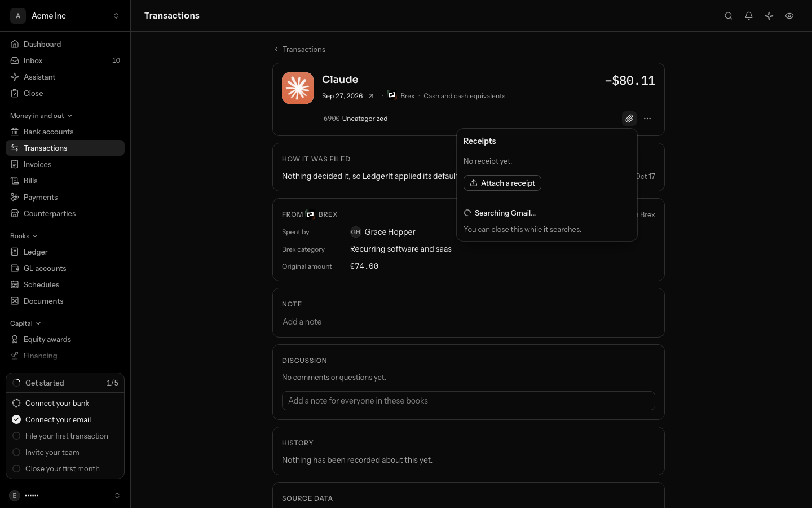This screenshot has height=508, width=812.
Task: Click Grace Hopper spender name
Action: pyautogui.click(x=390, y=232)
